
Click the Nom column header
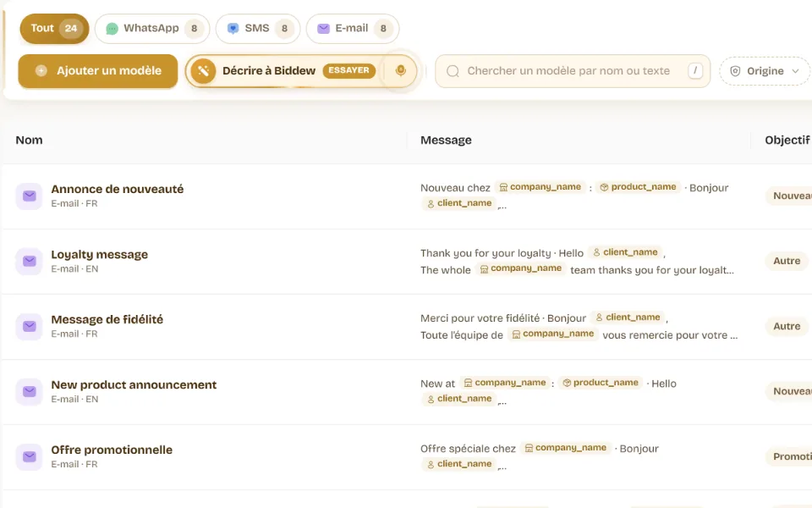[29, 140]
